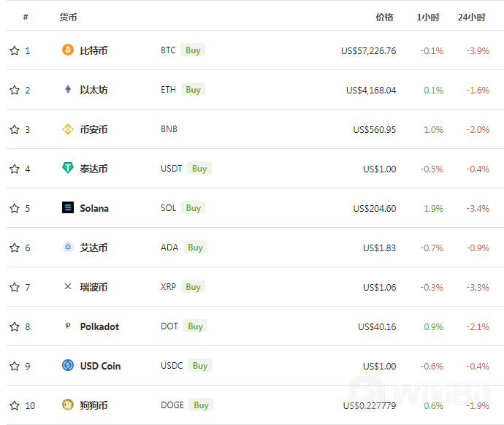Toggle favorite star for Bitcoin row
The width and height of the screenshot is (504, 425).
[x=15, y=50]
